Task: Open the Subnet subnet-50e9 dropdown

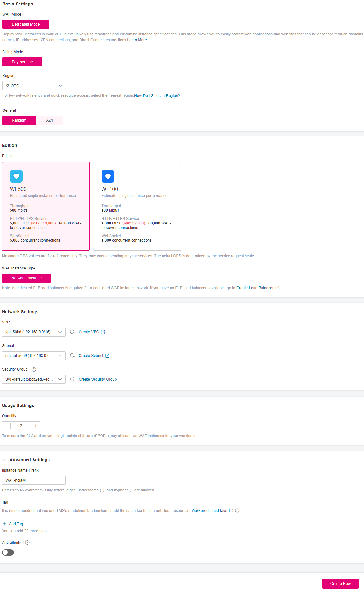Action: coord(34,356)
